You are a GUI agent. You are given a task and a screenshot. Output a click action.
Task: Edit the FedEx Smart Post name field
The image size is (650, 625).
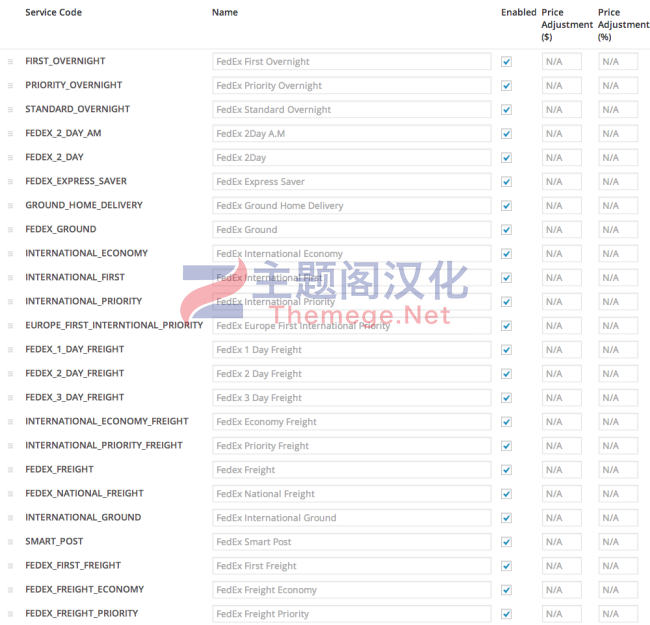352,543
